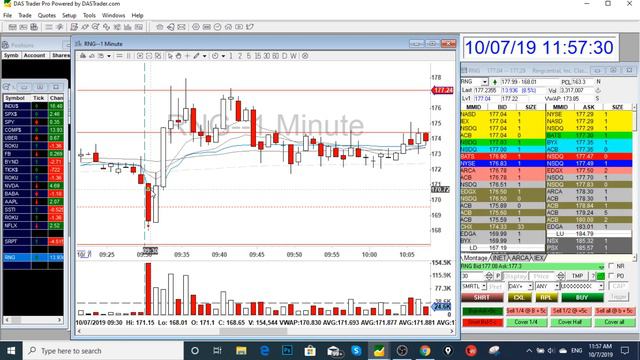Image resolution: width=640 pixels, height=360 pixels.
Task: Open Task View on the taskbar
Action: 217,351
